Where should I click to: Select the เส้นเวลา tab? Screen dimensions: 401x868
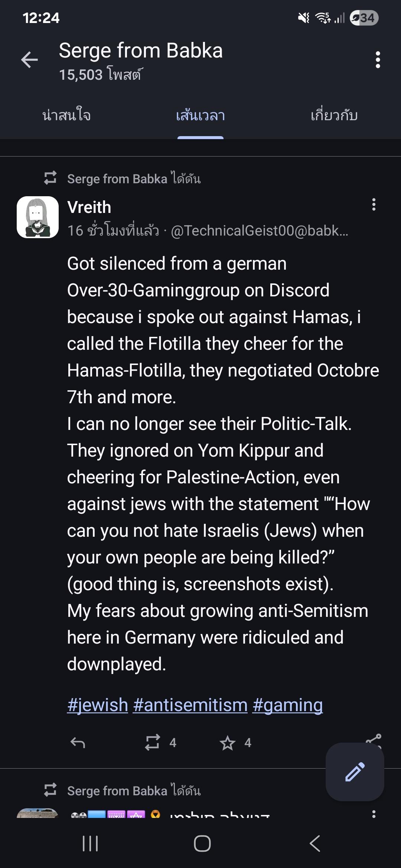tap(200, 115)
